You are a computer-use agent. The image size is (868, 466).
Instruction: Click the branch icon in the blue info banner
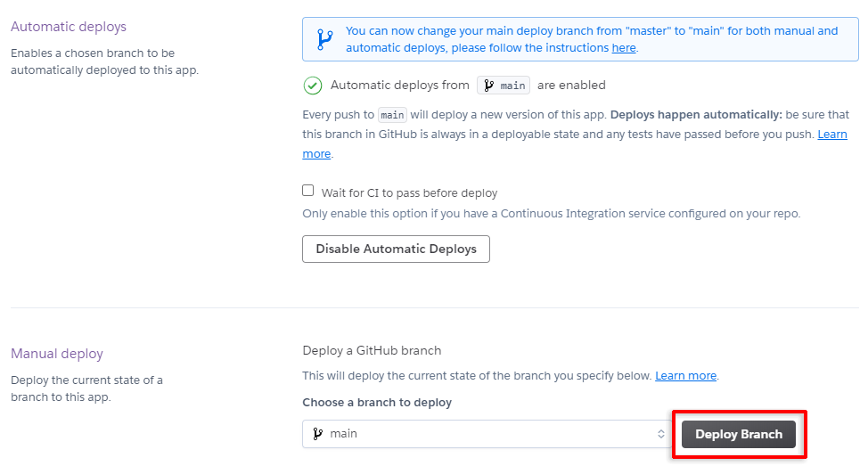click(325, 39)
